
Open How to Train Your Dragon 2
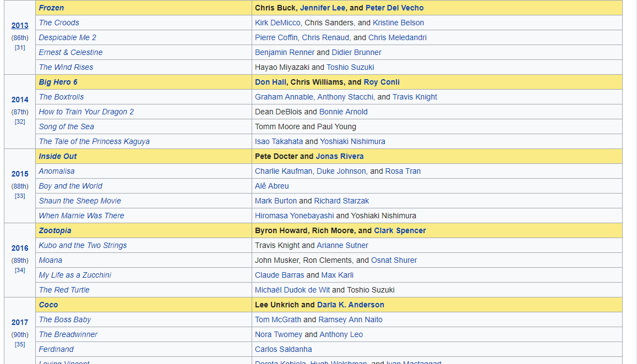click(86, 112)
